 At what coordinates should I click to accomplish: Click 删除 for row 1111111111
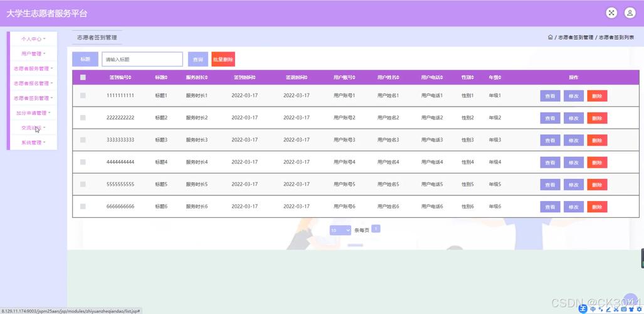597,96
